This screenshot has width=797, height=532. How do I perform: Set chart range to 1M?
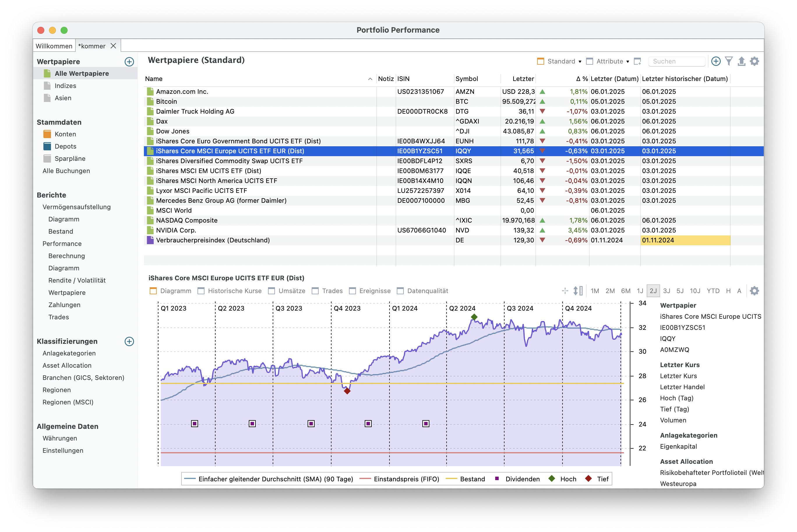pos(595,291)
